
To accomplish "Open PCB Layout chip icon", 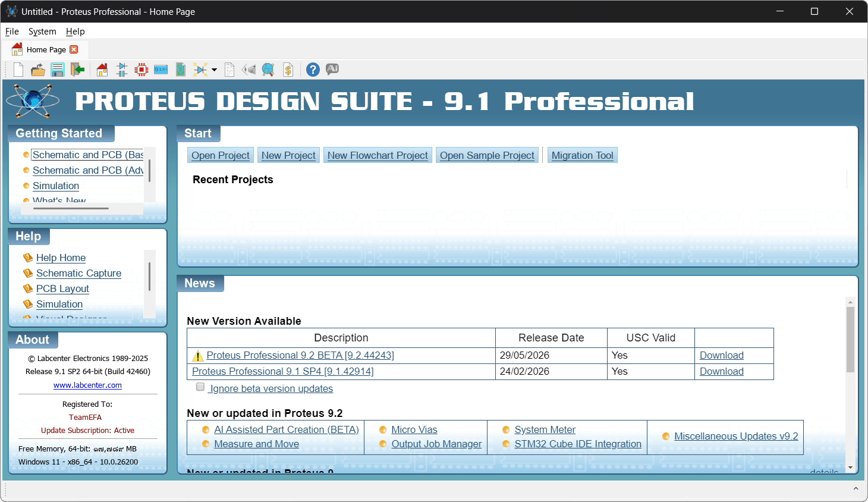I will (141, 70).
